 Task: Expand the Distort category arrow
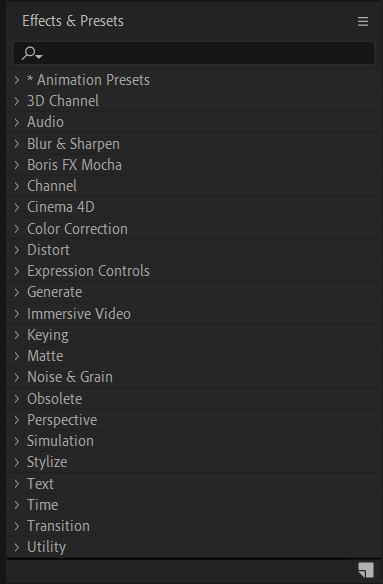16,250
